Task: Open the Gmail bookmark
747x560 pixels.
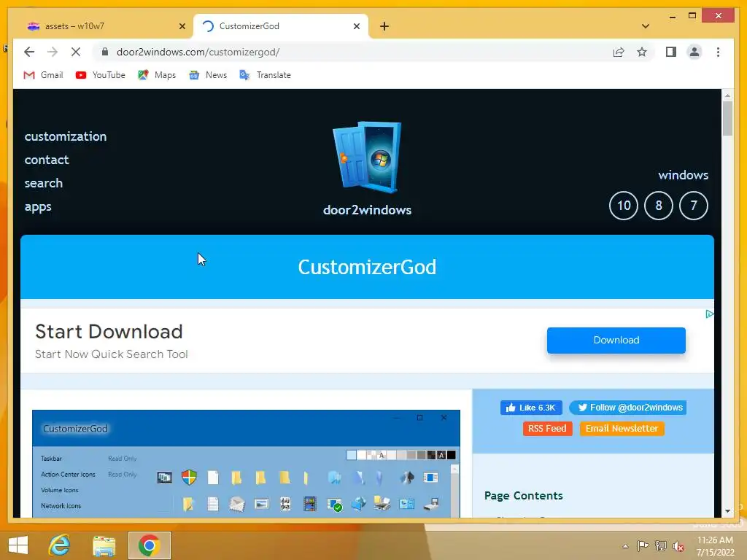Action: point(43,75)
